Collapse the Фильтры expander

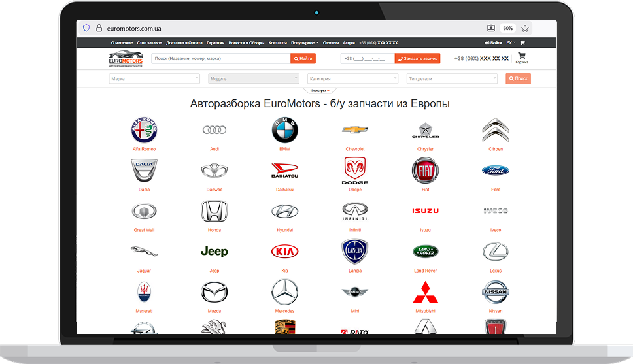[320, 91]
